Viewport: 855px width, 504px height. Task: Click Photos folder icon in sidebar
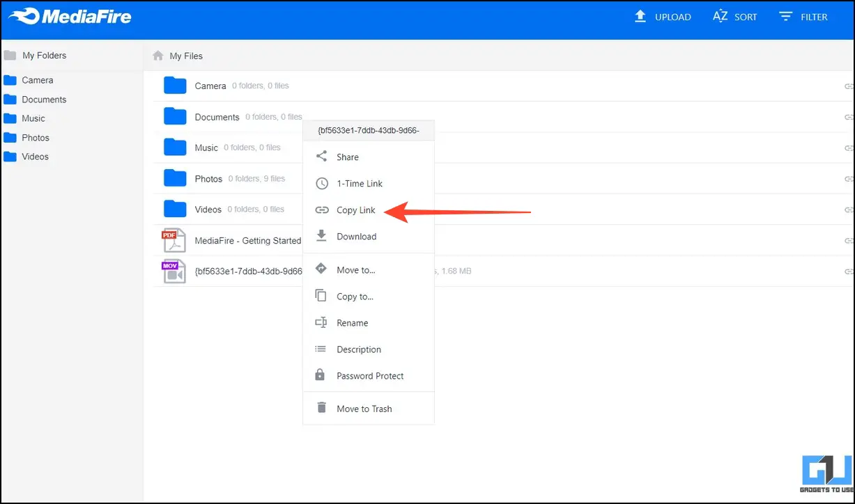click(10, 138)
